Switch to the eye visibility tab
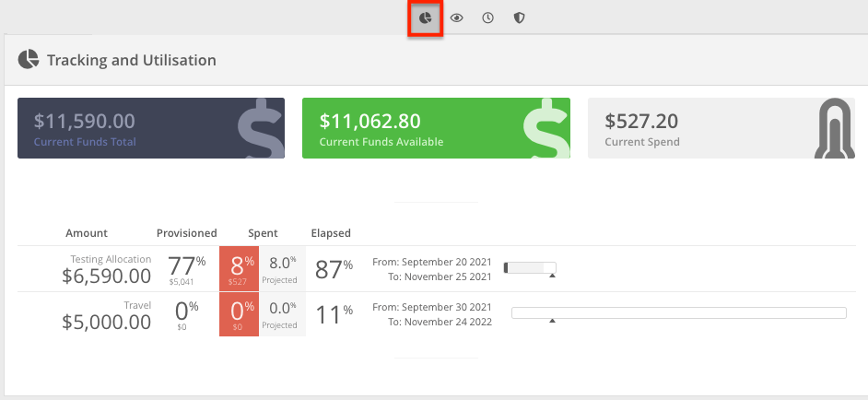The image size is (868, 400). click(456, 18)
